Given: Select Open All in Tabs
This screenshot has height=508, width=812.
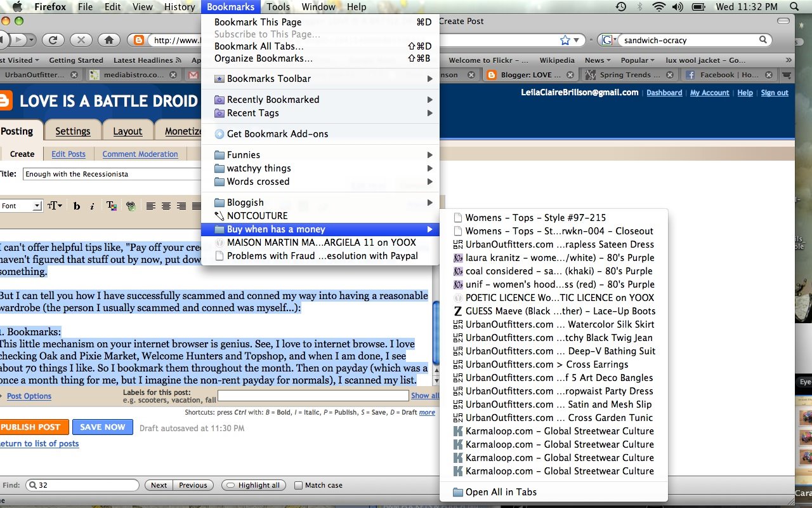Looking at the screenshot, I should point(554,492).
